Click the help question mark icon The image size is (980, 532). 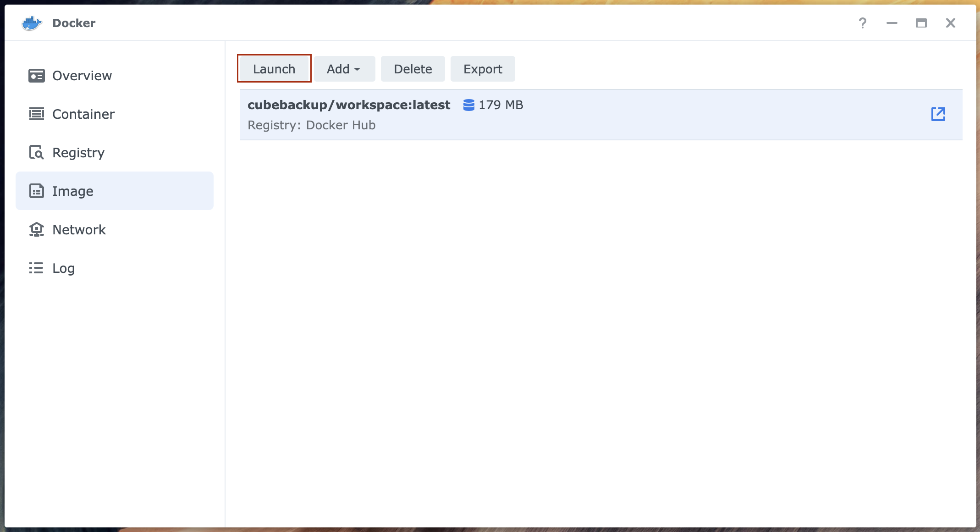pos(861,23)
